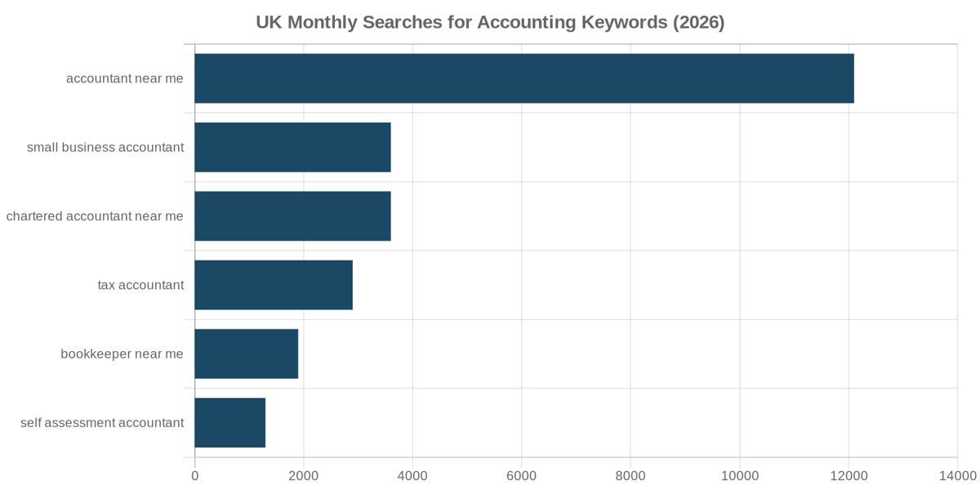Click the 8000 tick label
This screenshot has width=980, height=490.
[630, 475]
